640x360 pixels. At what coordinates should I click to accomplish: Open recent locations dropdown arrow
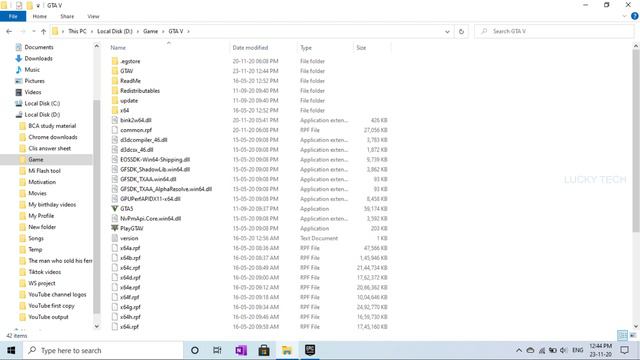[x=33, y=31]
